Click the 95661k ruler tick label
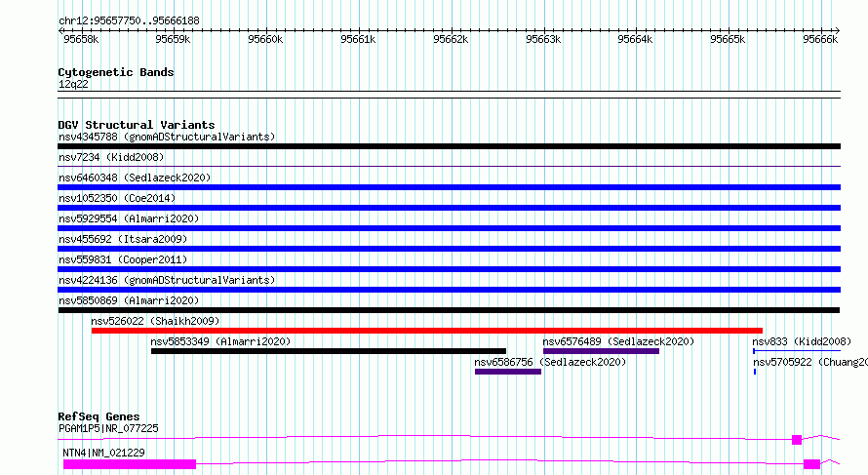Screen dimensions: 868x475 click(x=358, y=39)
